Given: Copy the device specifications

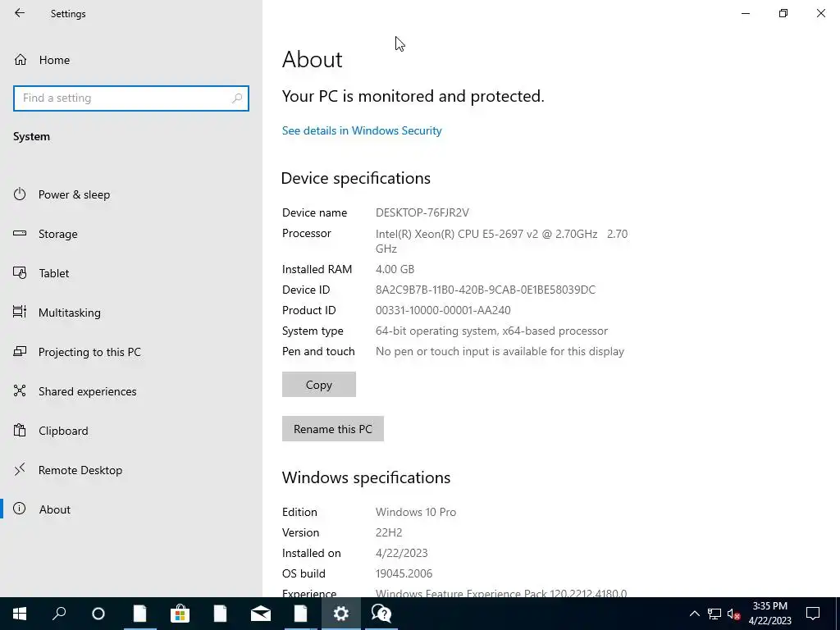Looking at the screenshot, I should tap(319, 385).
